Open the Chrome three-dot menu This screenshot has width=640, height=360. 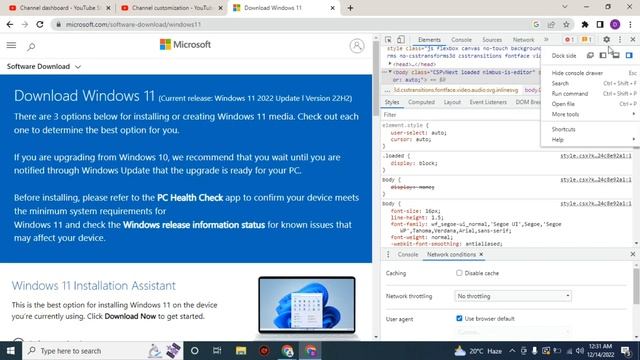coord(631,24)
